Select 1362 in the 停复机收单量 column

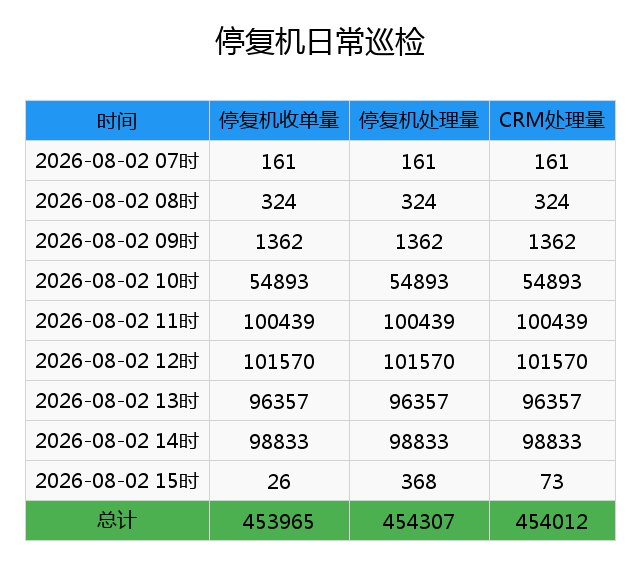279,241
